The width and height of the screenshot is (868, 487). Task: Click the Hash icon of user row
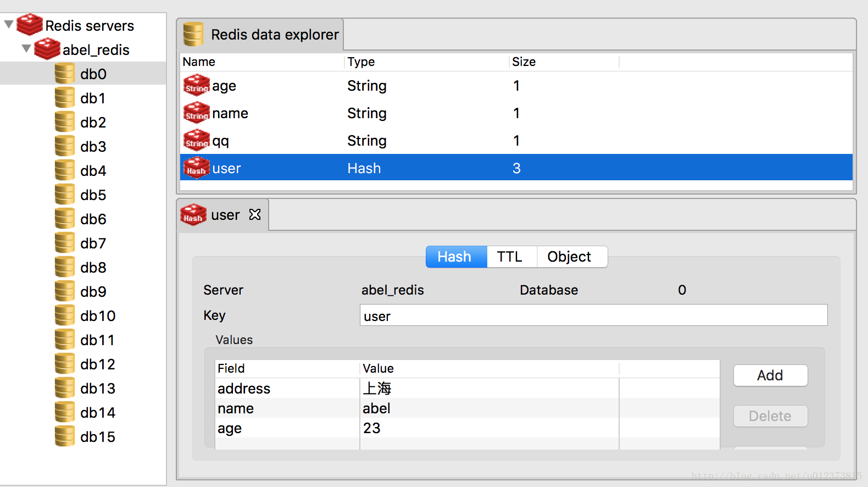(x=197, y=168)
